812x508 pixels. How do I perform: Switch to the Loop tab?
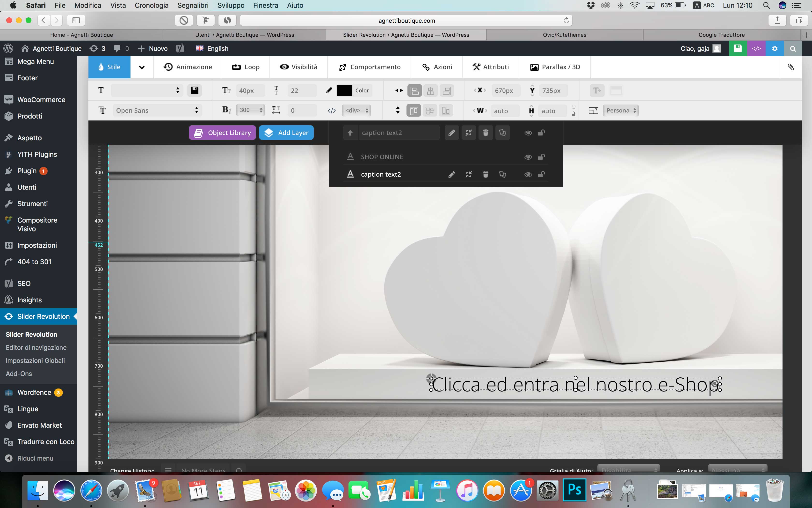pyautogui.click(x=246, y=67)
